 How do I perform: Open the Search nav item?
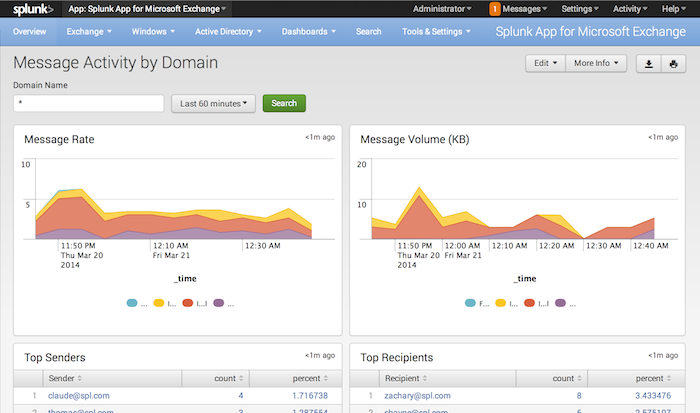point(369,32)
